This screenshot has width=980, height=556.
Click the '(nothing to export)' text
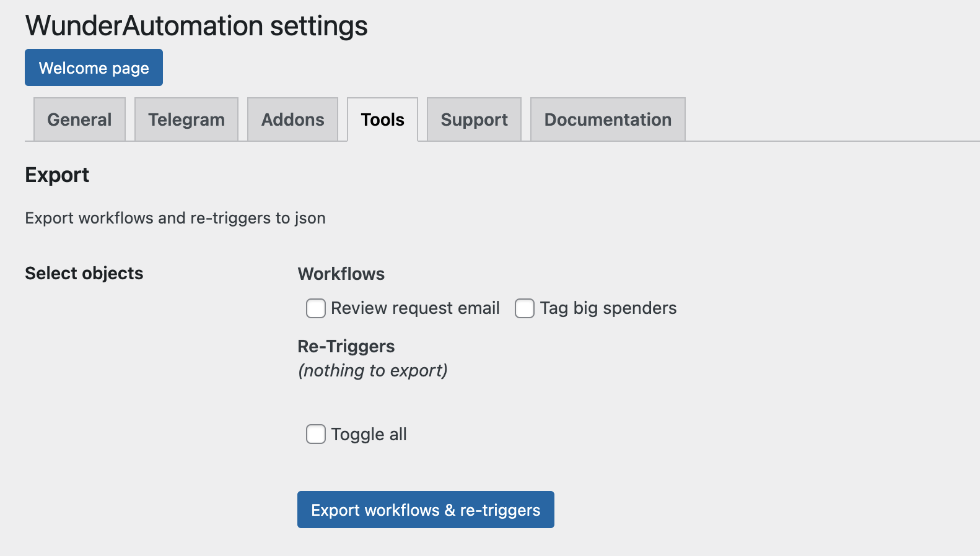click(x=373, y=370)
